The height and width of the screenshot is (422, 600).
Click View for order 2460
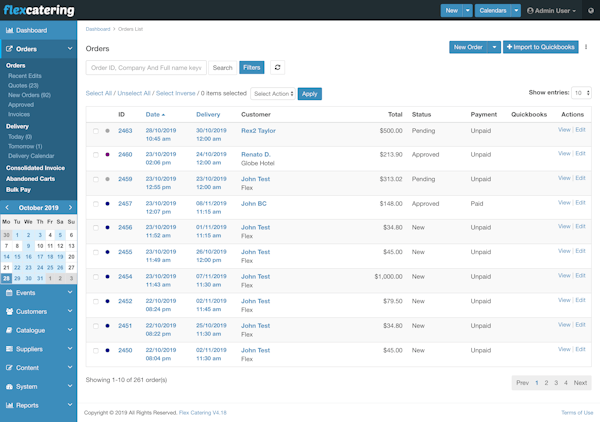564,153
